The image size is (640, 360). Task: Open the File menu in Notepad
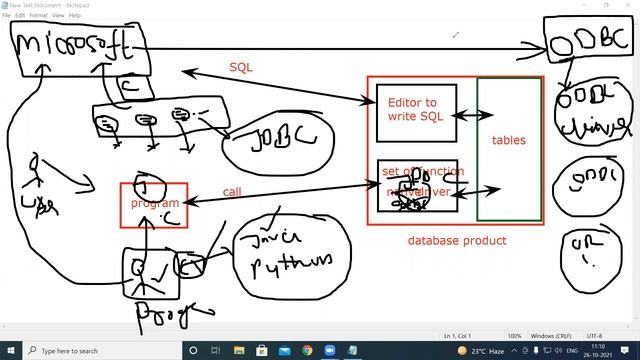[6, 15]
